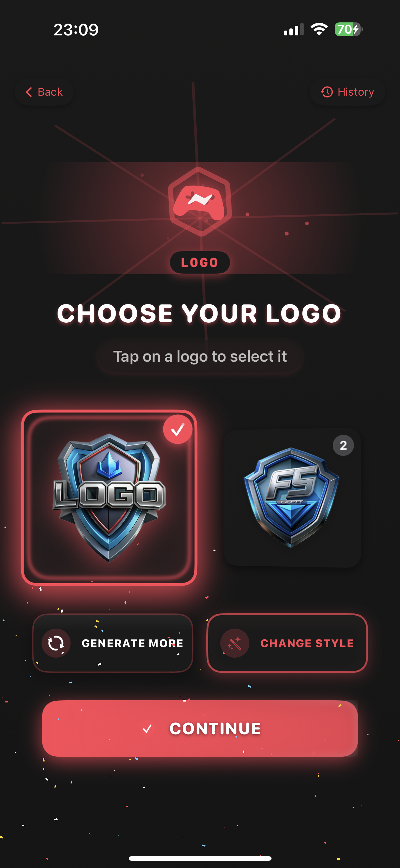
Task: Uncheck the red checkmark on first logo
Action: pyautogui.click(x=178, y=429)
